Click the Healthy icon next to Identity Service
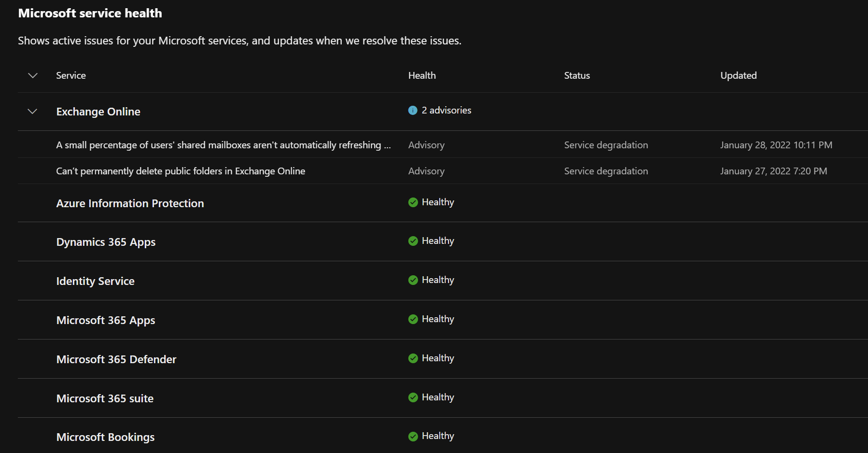Image resolution: width=868 pixels, height=453 pixels. 413,280
